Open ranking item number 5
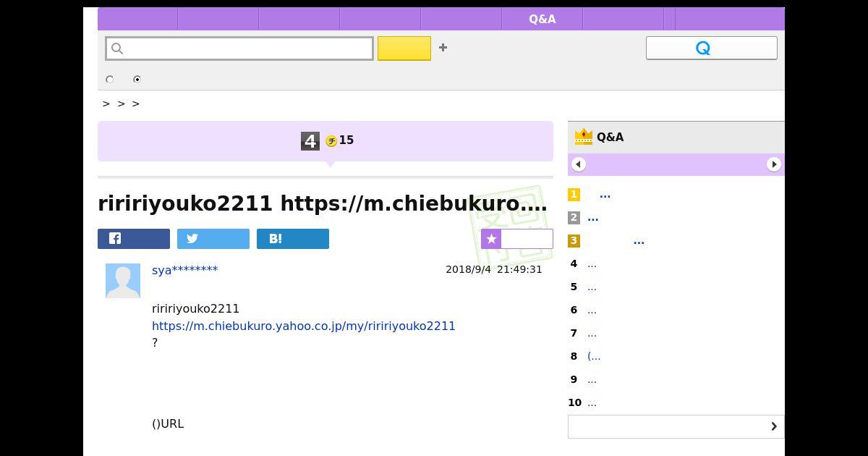This screenshot has height=456, width=868. pos(592,287)
